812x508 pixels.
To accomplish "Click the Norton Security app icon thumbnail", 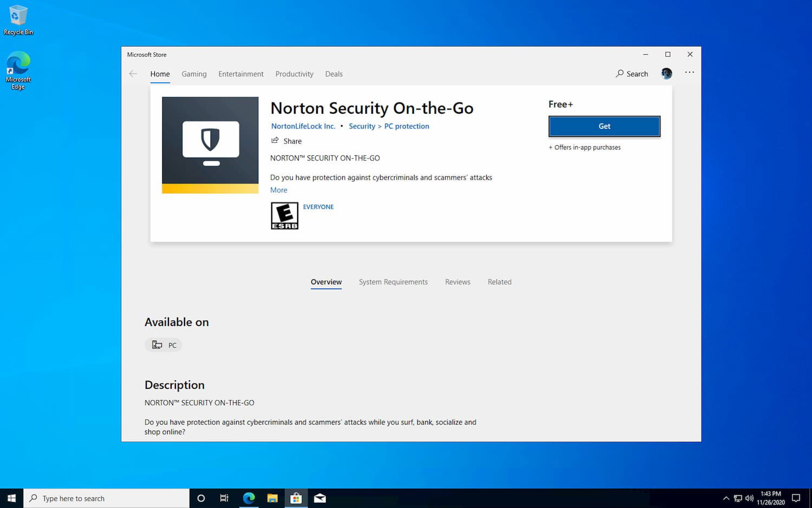I will (x=210, y=145).
